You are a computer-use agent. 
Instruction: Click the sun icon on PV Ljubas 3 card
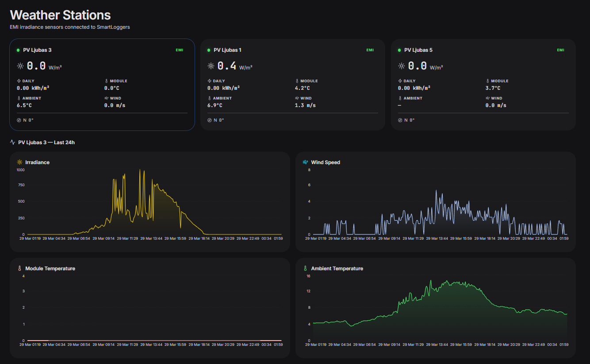point(20,66)
